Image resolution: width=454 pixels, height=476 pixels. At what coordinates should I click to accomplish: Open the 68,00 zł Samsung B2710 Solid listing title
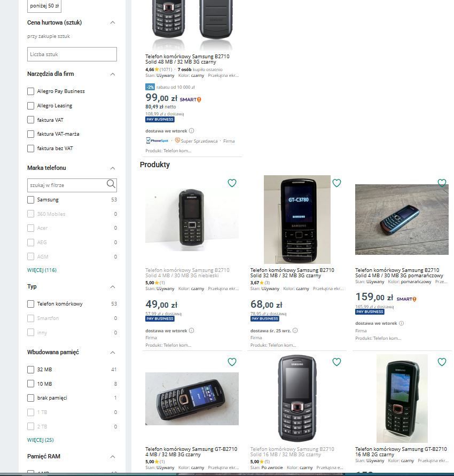[292, 272]
